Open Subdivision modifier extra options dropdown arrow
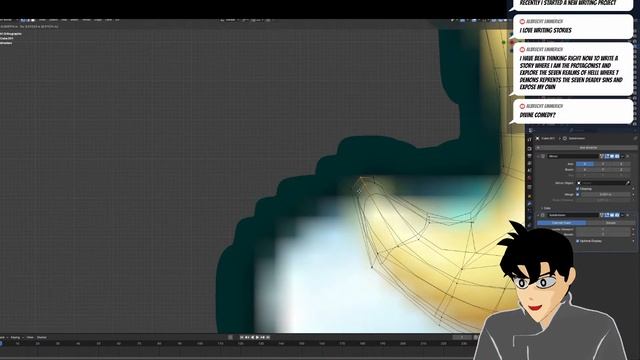640x360 pixels. click(622, 215)
